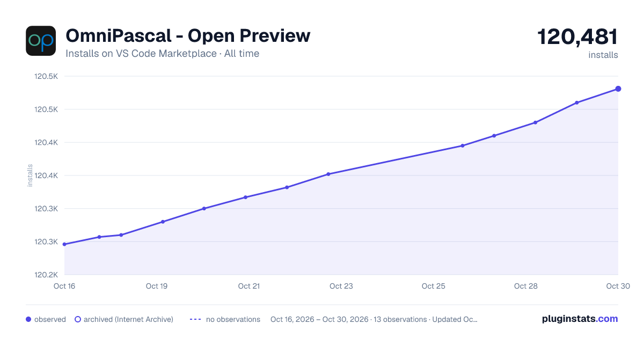Click the rotated 'installs' y-axis title
Image resolution: width=644 pixels, height=338 pixels.
coord(30,175)
